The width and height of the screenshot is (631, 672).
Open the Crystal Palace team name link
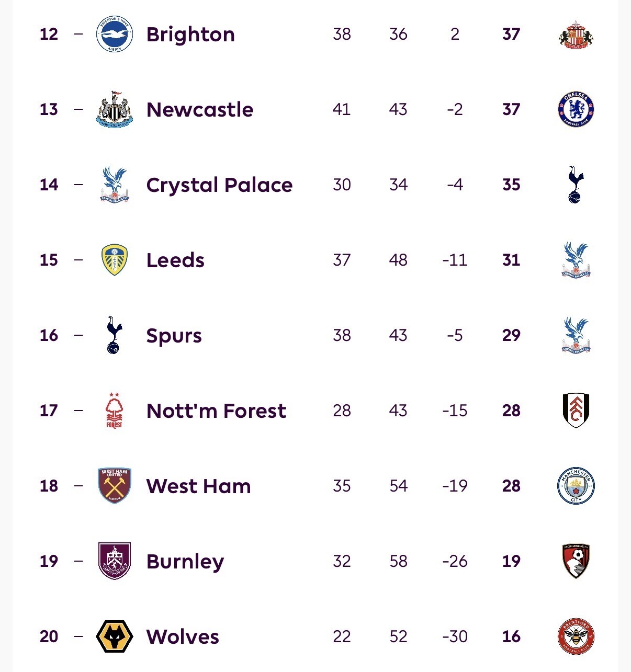[219, 185]
